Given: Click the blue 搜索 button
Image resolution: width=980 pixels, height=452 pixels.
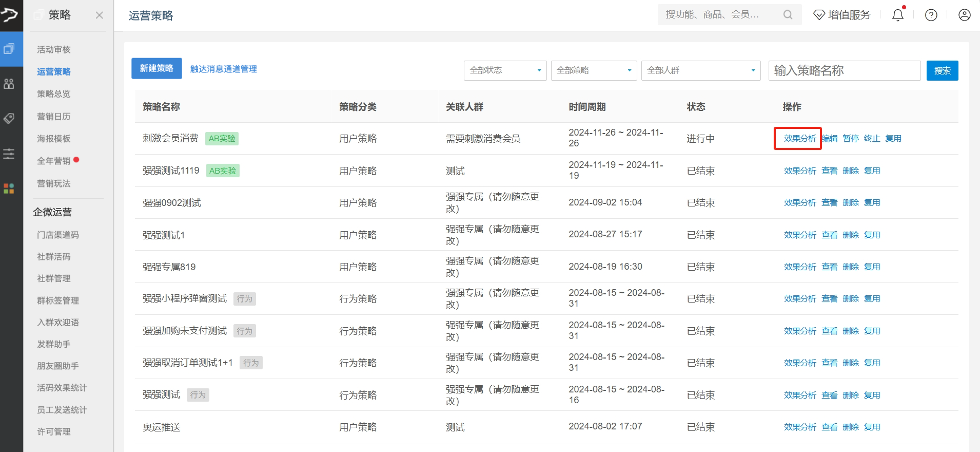Looking at the screenshot, I should (942, 71).
